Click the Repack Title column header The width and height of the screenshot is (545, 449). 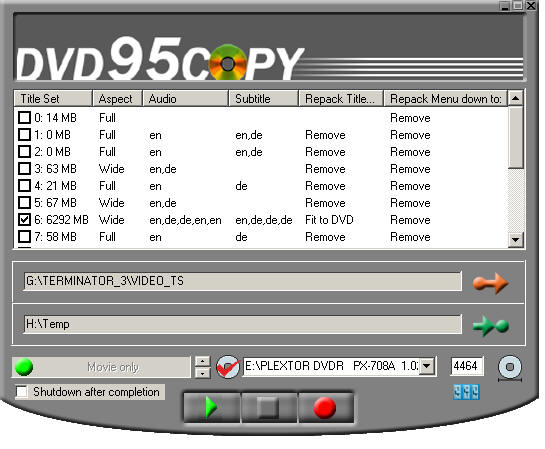click(341, 99)
